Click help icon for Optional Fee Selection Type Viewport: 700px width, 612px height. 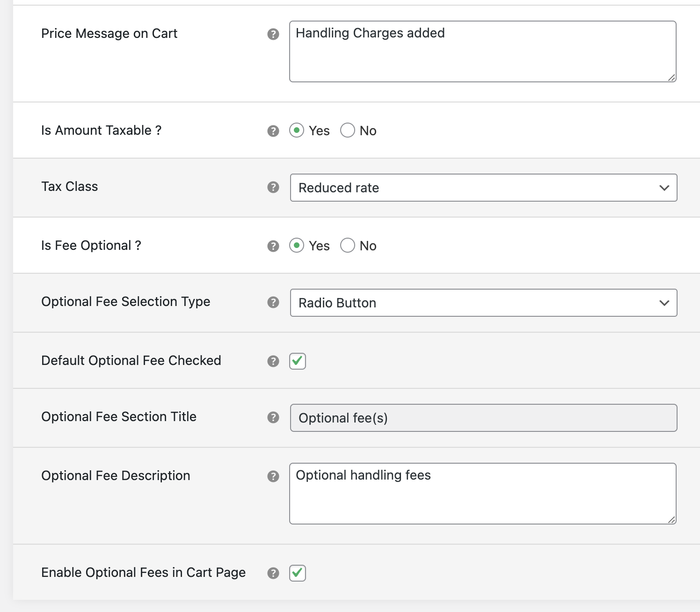(x=273, y=302)
